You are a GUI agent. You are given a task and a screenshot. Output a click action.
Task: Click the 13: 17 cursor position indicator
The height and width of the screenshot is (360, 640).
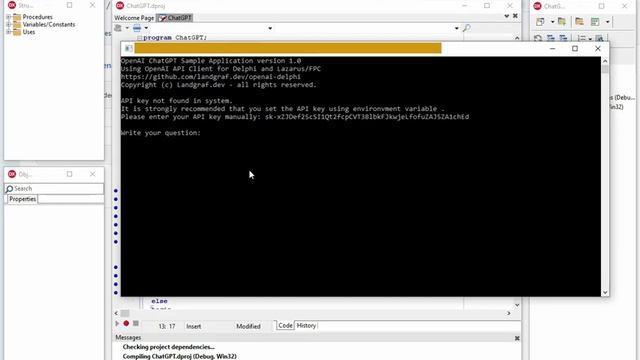tap(167, 327)
